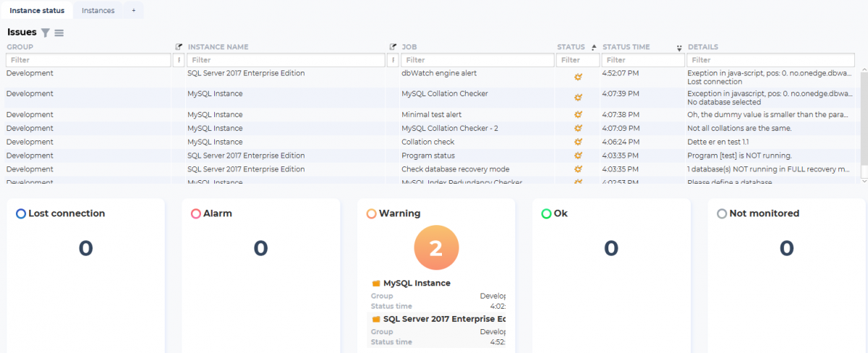Click orange folder icon next to MySQL Instance
Screen dimensions: 868x353
point(376,284)
